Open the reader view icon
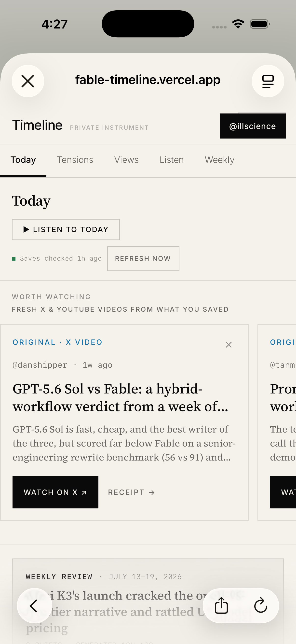Image resolution: width=296 pixels, height=644 pixels. tap(268, 81)
